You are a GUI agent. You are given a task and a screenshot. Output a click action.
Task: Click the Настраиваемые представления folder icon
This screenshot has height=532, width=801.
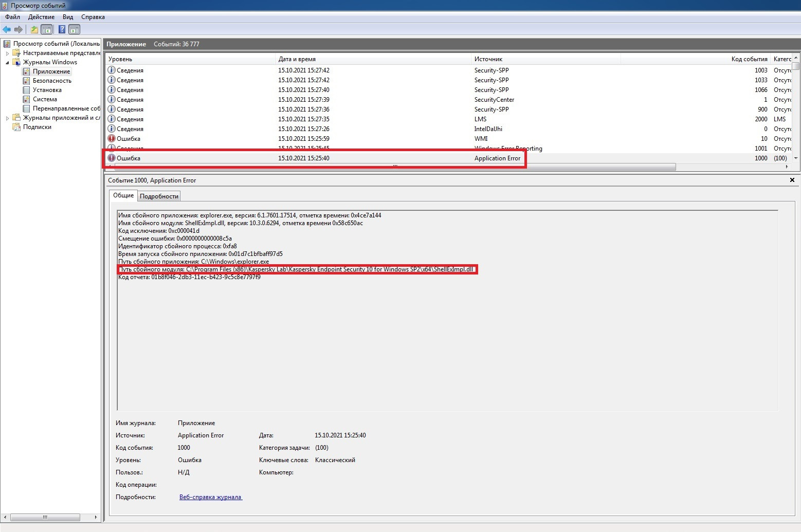click(16, 53)
